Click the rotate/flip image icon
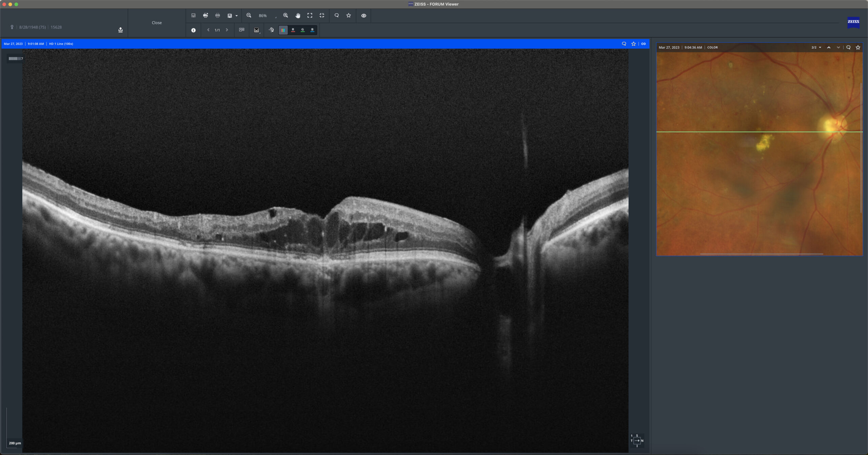 [271, 30]
